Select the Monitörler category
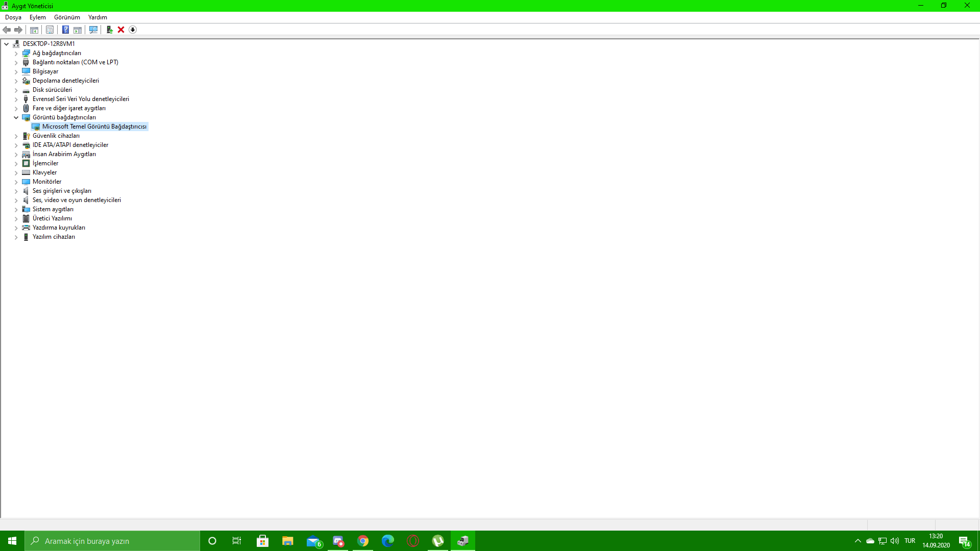The image size is (980, 551). 47,182
